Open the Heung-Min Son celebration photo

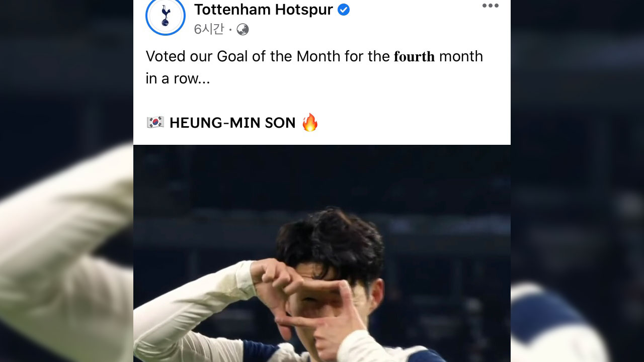pos(322,253)
